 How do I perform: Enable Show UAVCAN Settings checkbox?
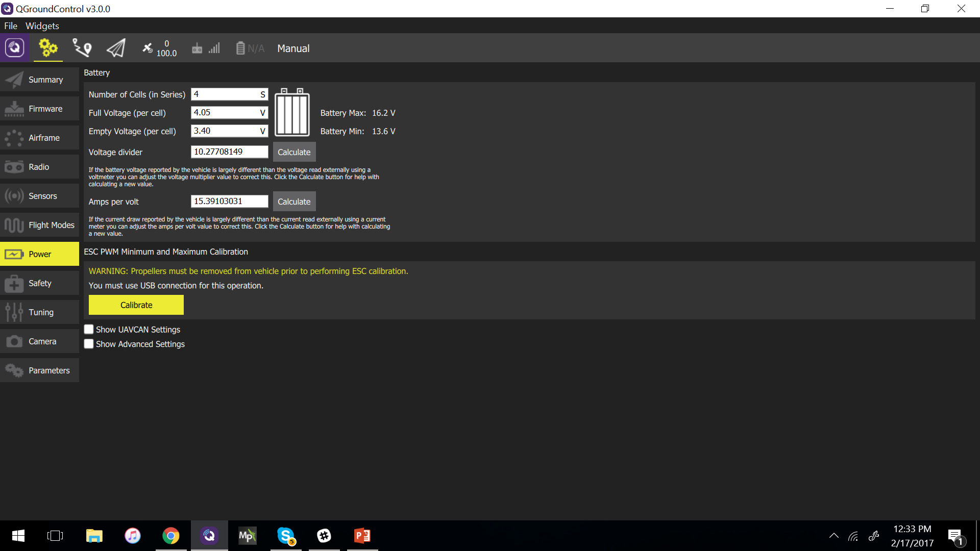pyautogui.click(x=88, y=329)
